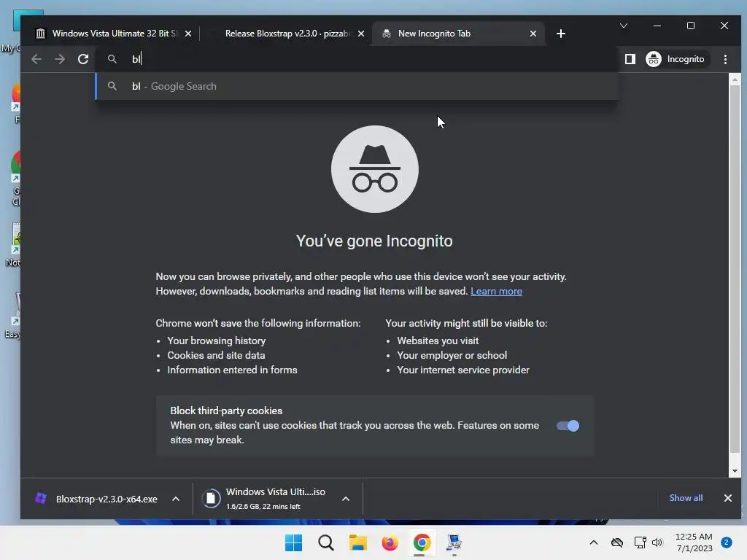
Task: Toggle Block third-party cookies switch
Action: coord(568,426)
